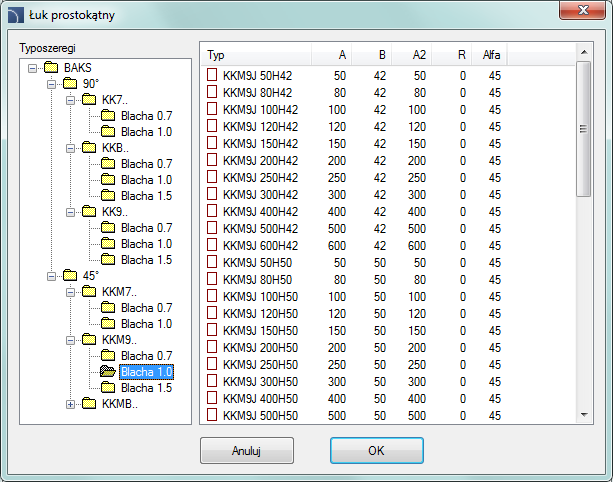Click the icon for KKM9J 50H42 row
Screen dimensions: 613x482
(x=212, y=75)
